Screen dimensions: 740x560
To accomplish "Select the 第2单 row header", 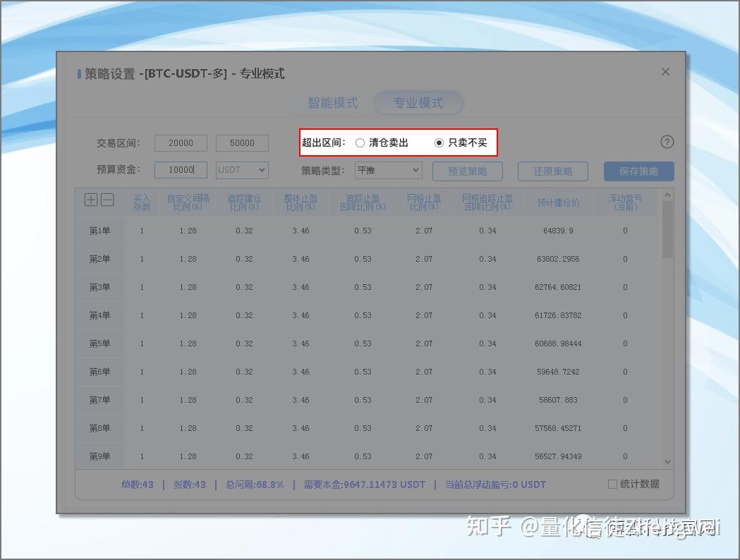I will click(x=99, y=259).
